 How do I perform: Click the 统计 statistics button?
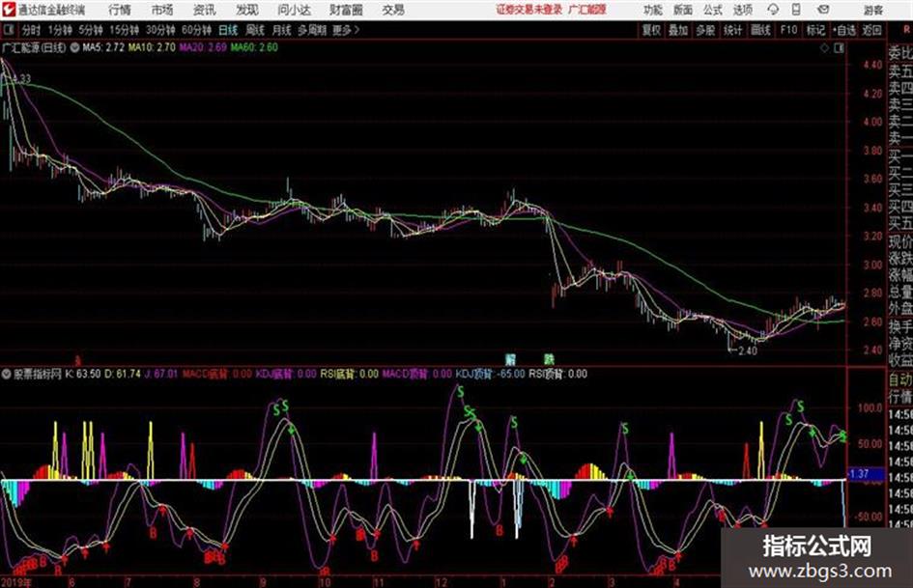(732, 30)
